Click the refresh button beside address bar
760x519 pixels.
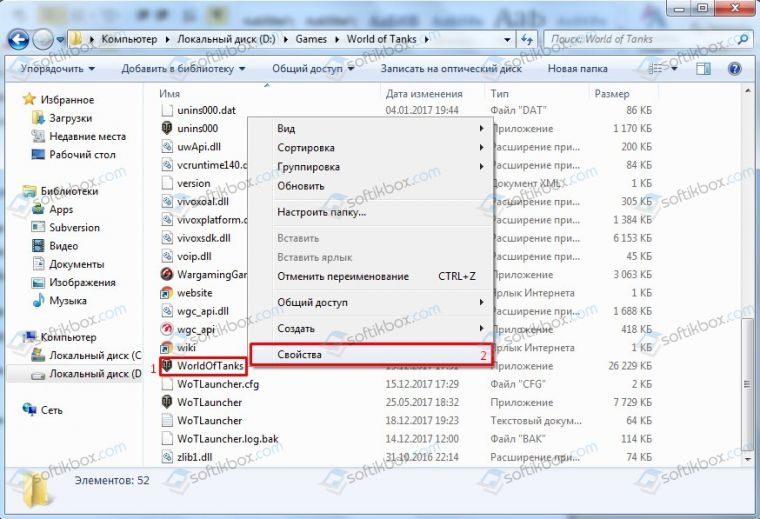point(527,39)
